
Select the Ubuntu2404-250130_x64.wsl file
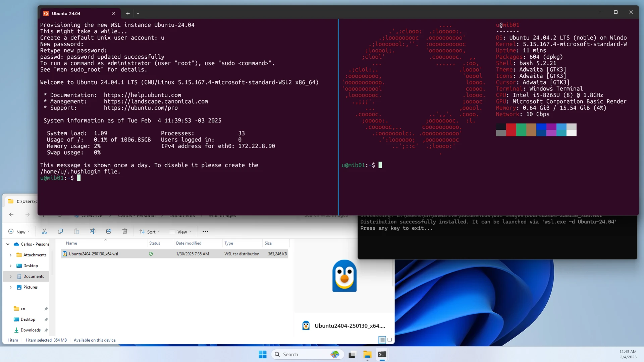point(93,254)
